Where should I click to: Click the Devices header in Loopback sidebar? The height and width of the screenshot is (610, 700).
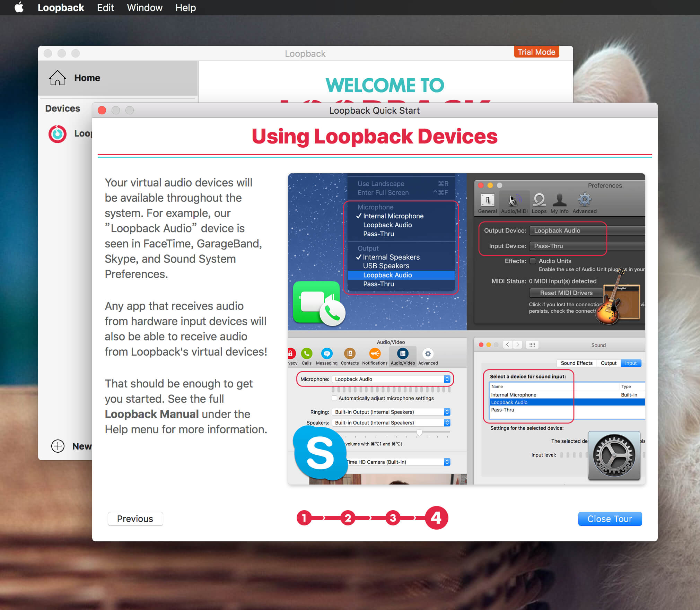(x=63, y=108)
